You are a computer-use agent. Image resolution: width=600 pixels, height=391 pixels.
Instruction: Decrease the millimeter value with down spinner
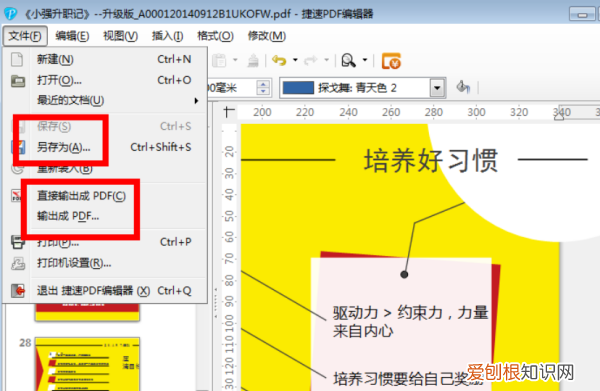click(x=263, y=92)
